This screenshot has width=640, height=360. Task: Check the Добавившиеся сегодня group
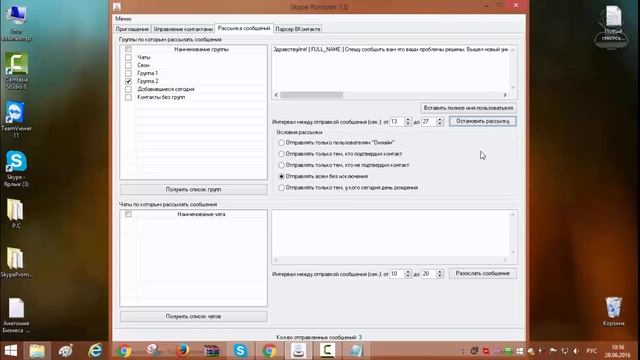pos(128,89)
